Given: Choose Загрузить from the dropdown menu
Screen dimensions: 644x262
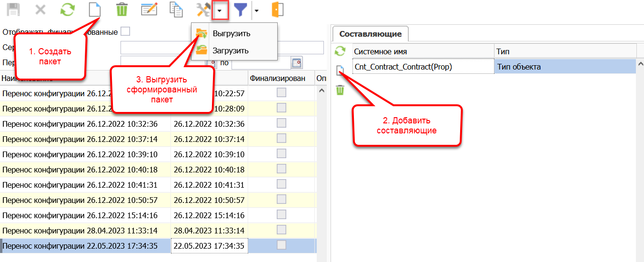Looking at the screenshot, I should [x=231, y=50].
